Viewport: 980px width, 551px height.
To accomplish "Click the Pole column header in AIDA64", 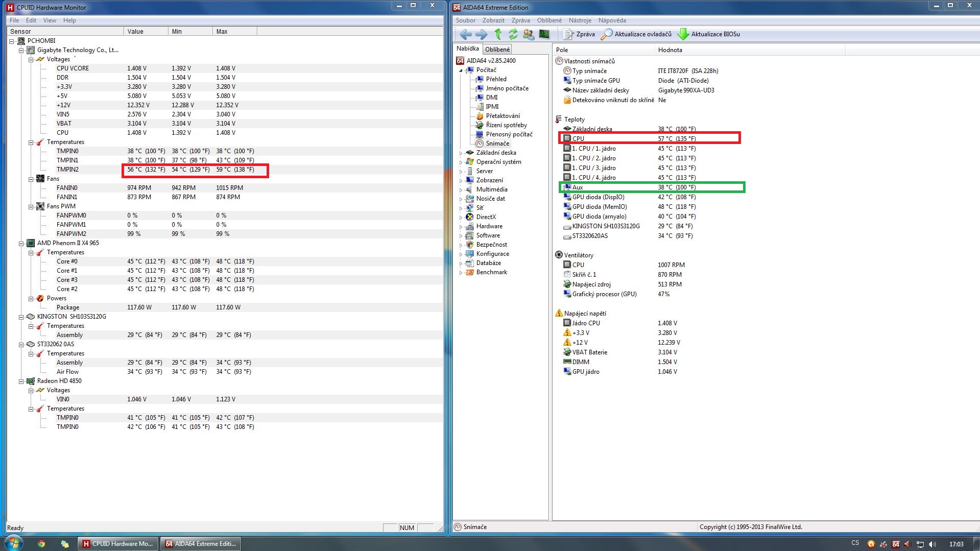I will 604,50.
